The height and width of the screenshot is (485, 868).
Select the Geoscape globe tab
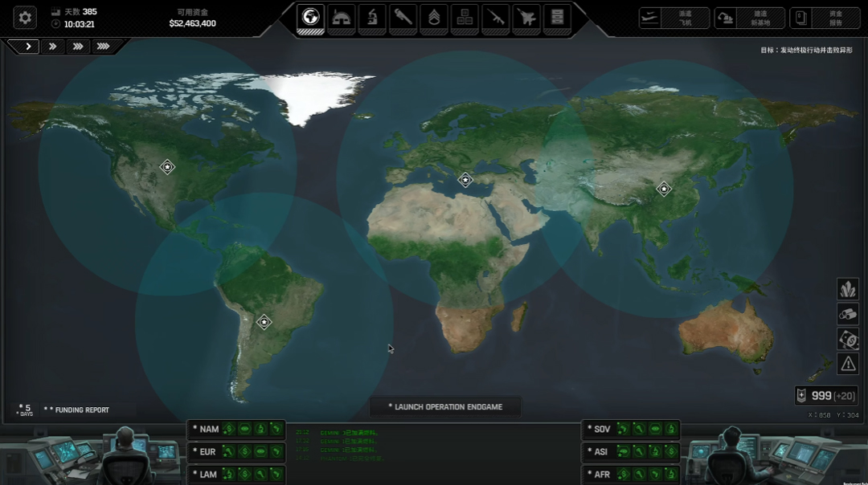[310, 17]
